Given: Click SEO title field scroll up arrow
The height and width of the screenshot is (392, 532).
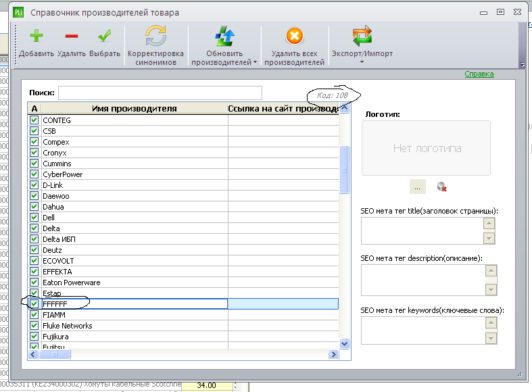Looking at the screenshot, I should [489, 224].
